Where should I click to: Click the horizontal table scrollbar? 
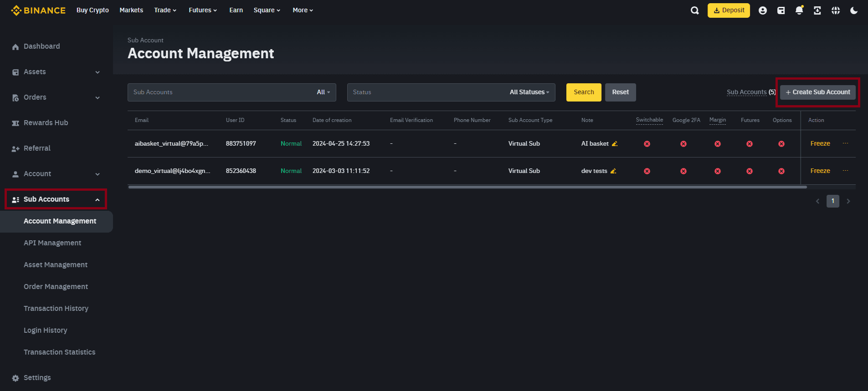coord(467,187)
